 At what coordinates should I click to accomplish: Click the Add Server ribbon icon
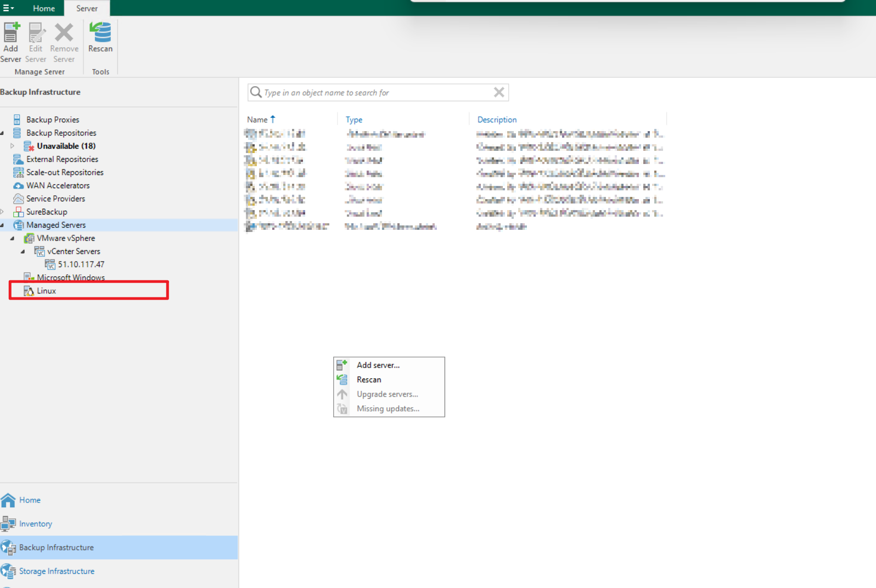click(x=11, y=33)
